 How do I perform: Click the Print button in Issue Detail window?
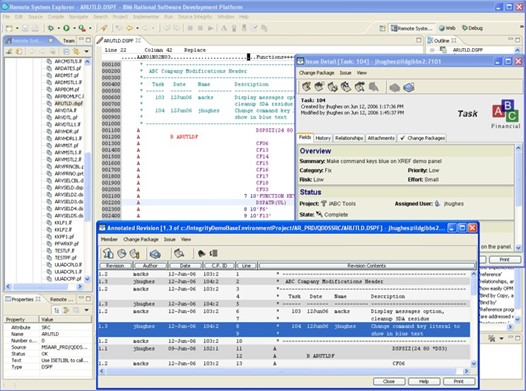click(x=505, y=259)
